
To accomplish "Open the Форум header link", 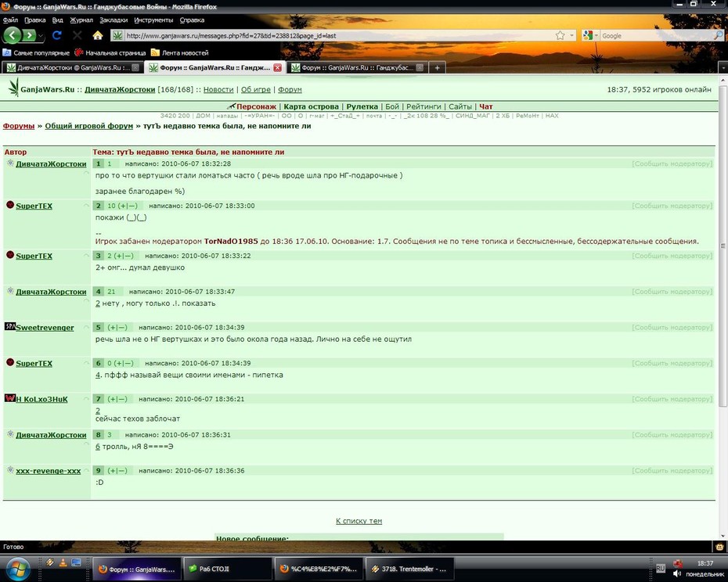I will tap(290, 90).
